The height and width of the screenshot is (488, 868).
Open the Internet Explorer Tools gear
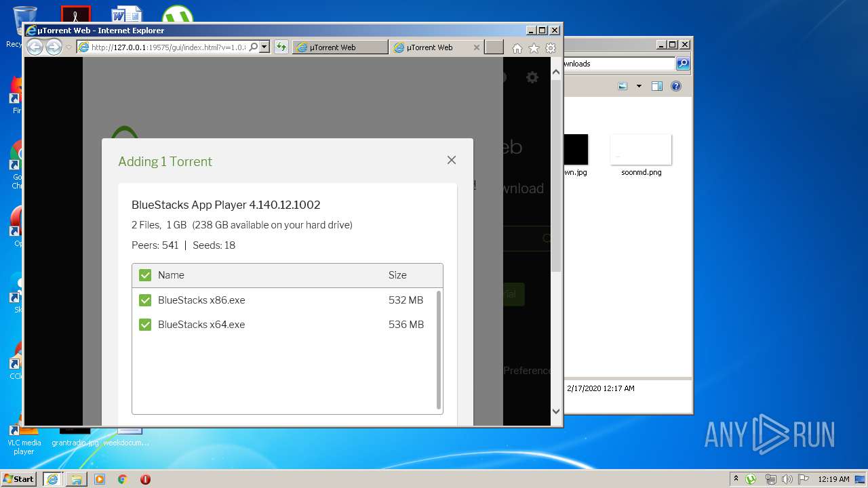point(551,48)
